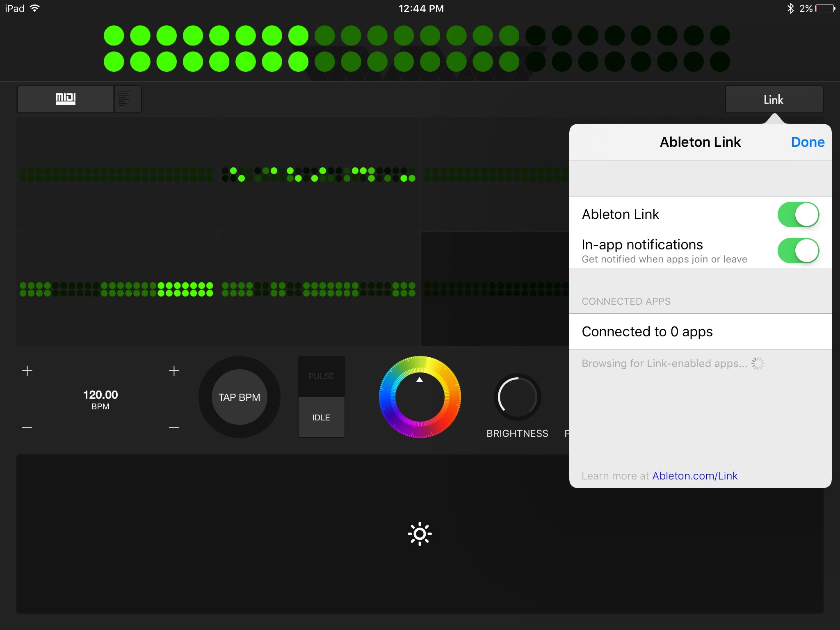The height and width of the screenshot is (630, 840).
Task: Disable the Ableton Link switch
Action: pos(798,215)
